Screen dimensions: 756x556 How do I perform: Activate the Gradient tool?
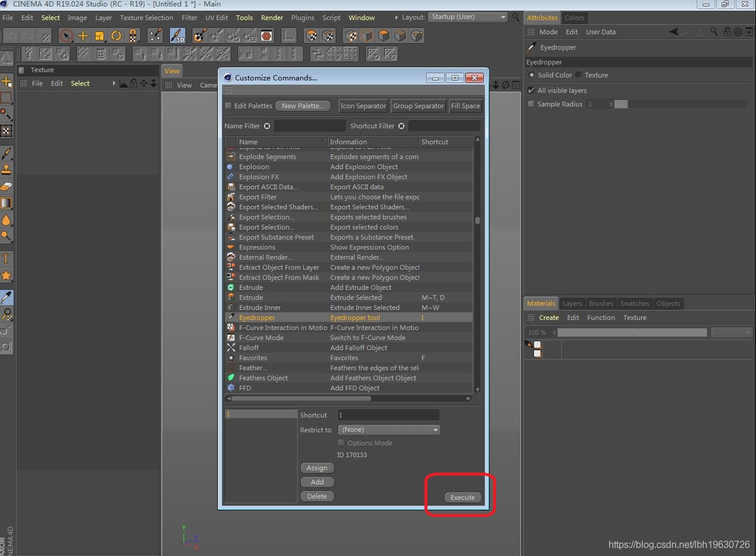click(x=7, y=203)
